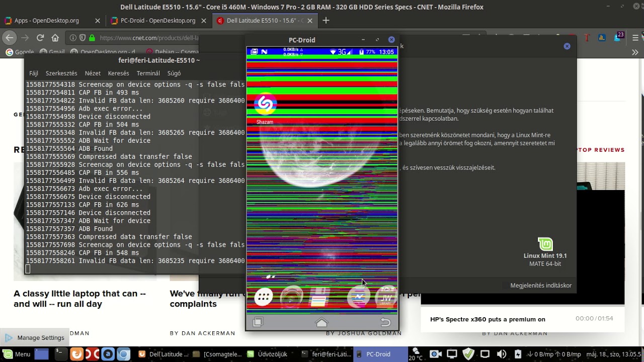644x362 pixels.
Task: Click the weather applet showing 20 °C
Action: pyautogui.click(x=416, y=354)
